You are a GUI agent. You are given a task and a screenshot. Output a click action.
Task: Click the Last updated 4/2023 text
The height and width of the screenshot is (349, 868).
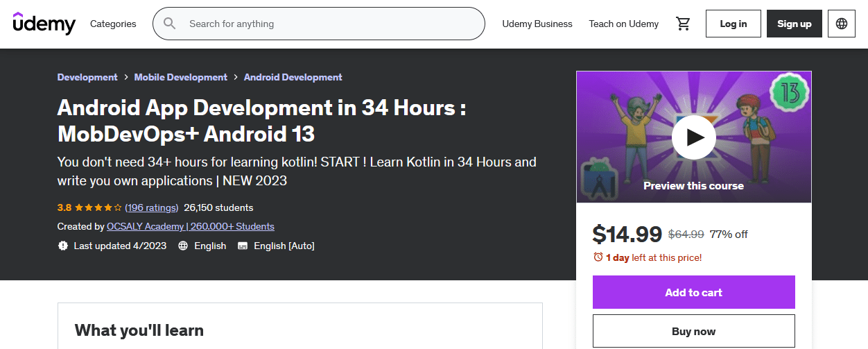pyautogui.click(x=121, y=246)
